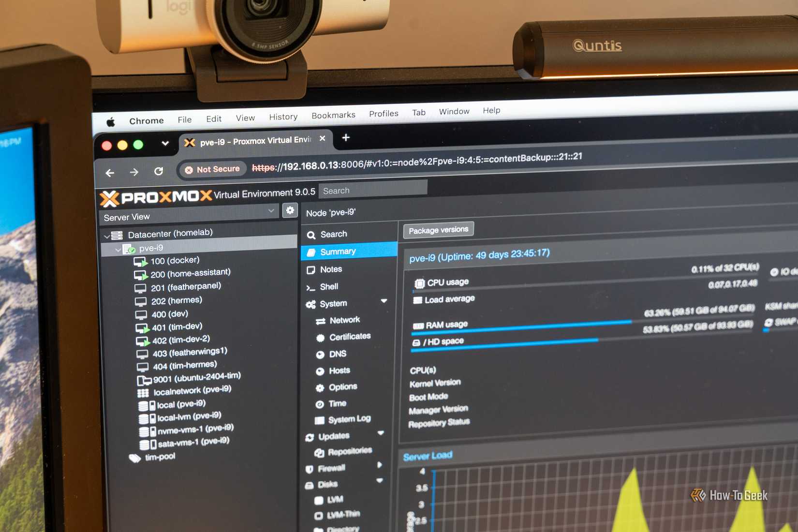Select VM 402 (tim-dev-2)
The width and height of the screenshot is (798, 532).
click(173, 340)
